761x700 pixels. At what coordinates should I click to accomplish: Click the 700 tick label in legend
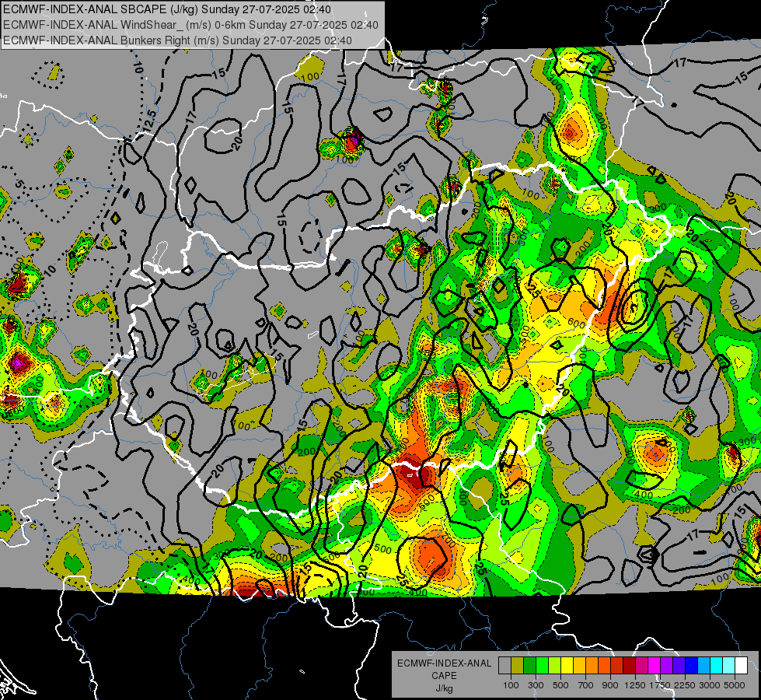click(586, 685)
